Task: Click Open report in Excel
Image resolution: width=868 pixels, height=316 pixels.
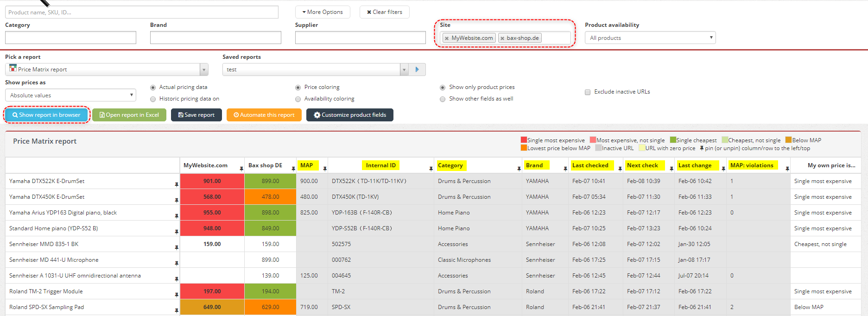Action: [129, 115]
